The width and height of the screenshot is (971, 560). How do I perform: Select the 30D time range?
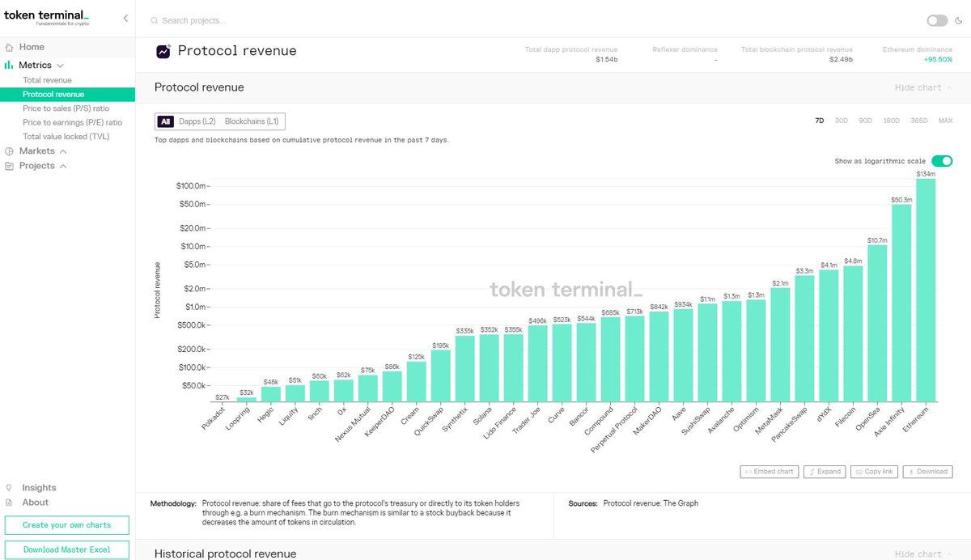click(x=842, y=121)
